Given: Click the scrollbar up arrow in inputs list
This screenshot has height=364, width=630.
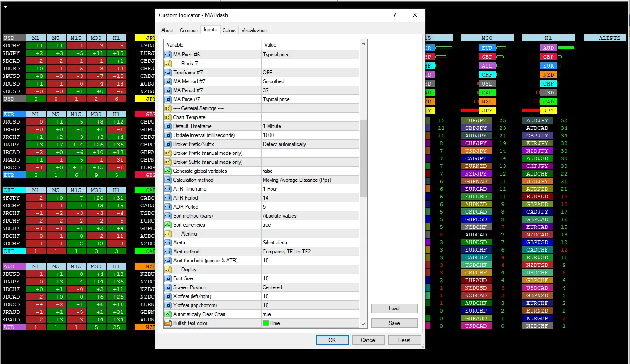Looking at the screenshot, I should (x=363, y=43).
